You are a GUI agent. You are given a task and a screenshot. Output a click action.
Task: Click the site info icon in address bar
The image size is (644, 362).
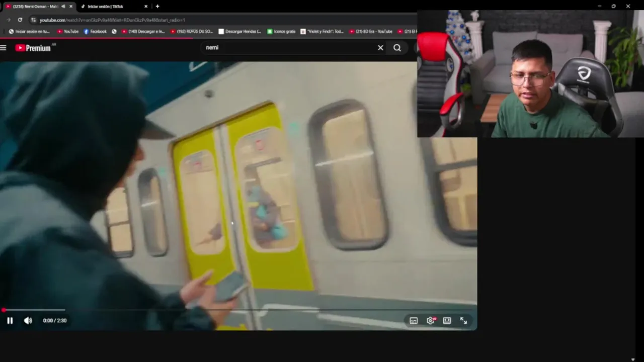(x=33, y=20)
